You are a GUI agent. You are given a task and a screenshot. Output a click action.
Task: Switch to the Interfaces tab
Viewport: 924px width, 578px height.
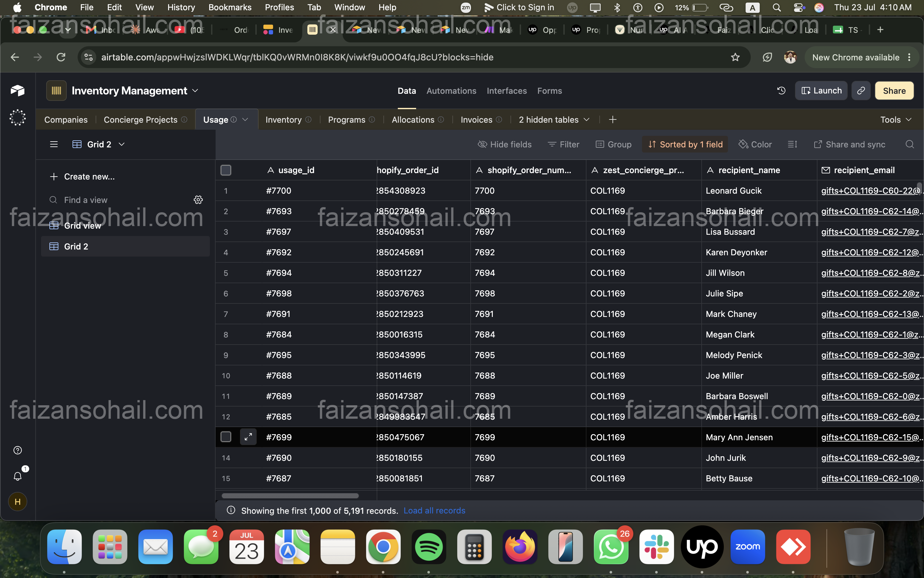(x=507, y=91)
